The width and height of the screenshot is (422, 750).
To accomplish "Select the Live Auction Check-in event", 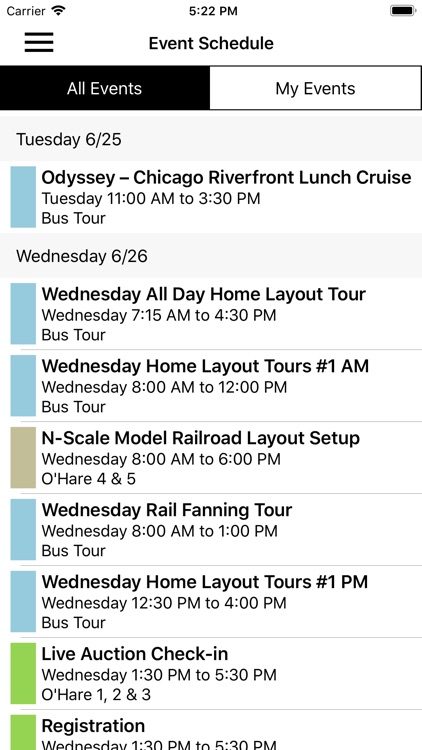I will click(x=211, y=673).
